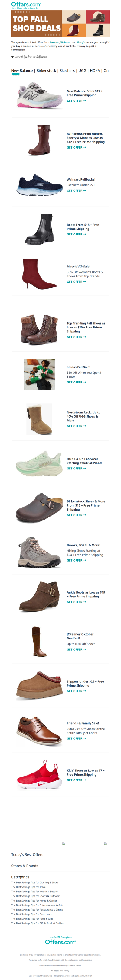The image size is (121, 980).
Task: Get offer for Rain Boots From Hunter
Action: coord(76,147)
